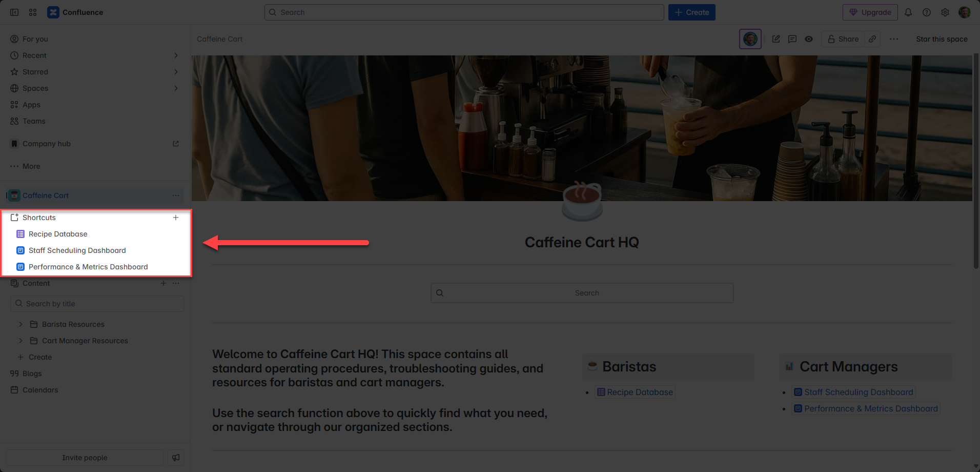Image resolution: width=980 pixels, height=472 pixels.
Task: Collapse the sidebar using top-left panel icon
Action: [14, 12]
